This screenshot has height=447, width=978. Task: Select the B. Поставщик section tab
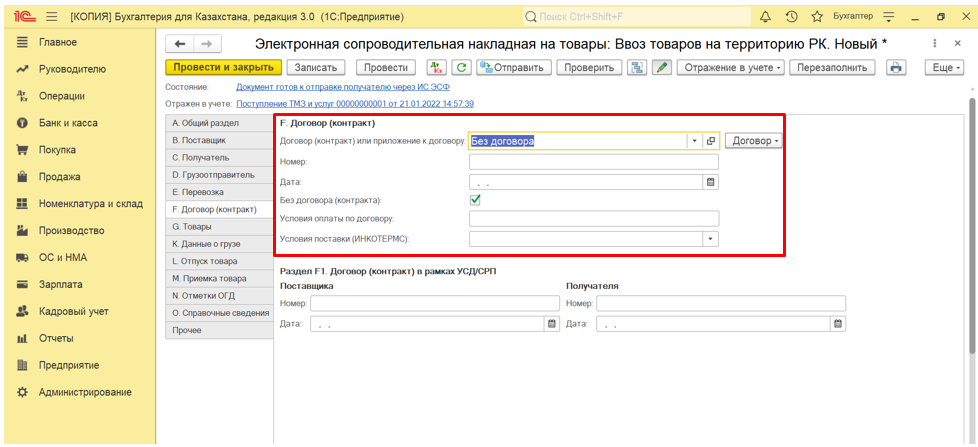199,141
